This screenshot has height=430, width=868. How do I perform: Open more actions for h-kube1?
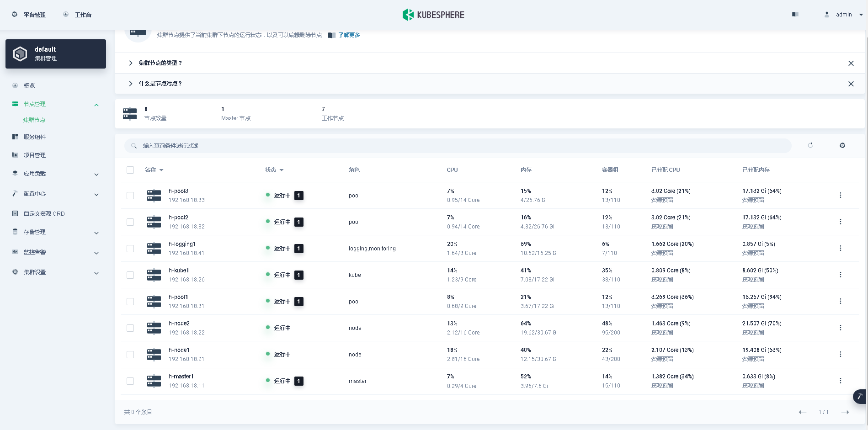840,275
